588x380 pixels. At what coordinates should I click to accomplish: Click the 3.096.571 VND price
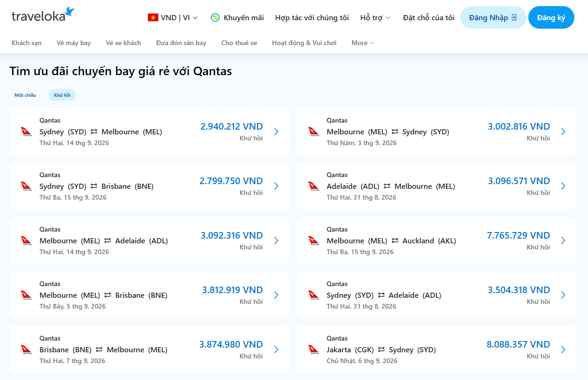(519, 181)
